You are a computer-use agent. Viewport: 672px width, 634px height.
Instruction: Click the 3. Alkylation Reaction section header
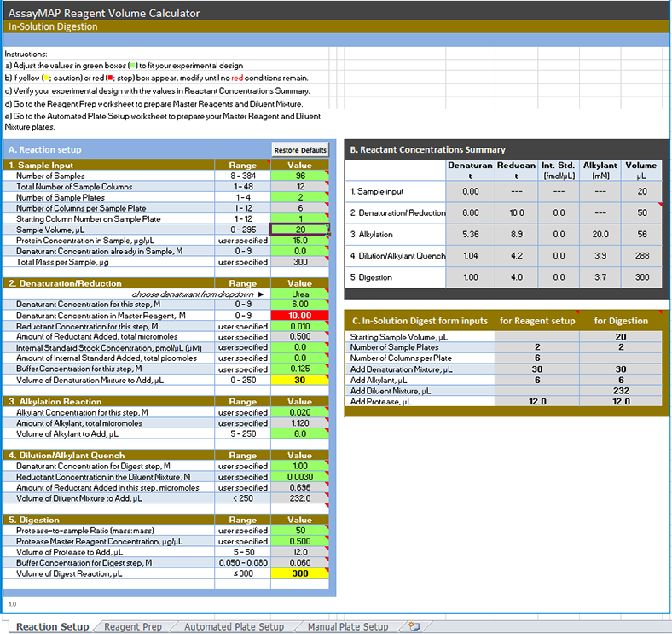(109, 402)
